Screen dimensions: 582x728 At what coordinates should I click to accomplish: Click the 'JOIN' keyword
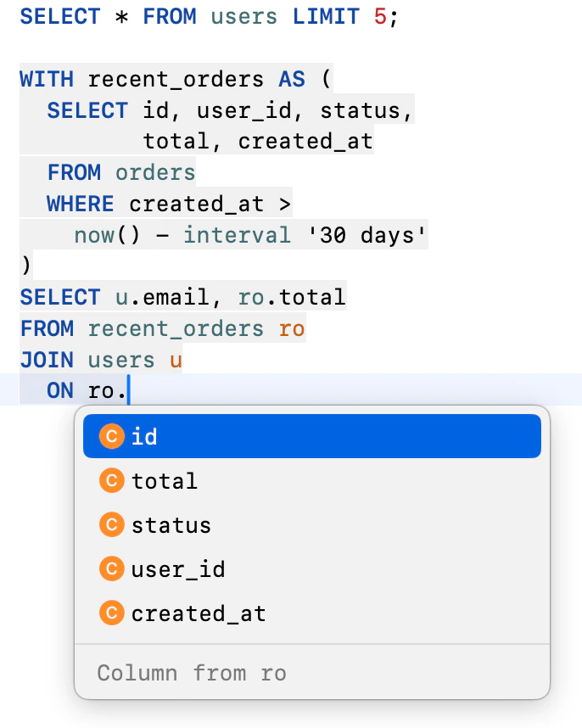coord(47,360)
